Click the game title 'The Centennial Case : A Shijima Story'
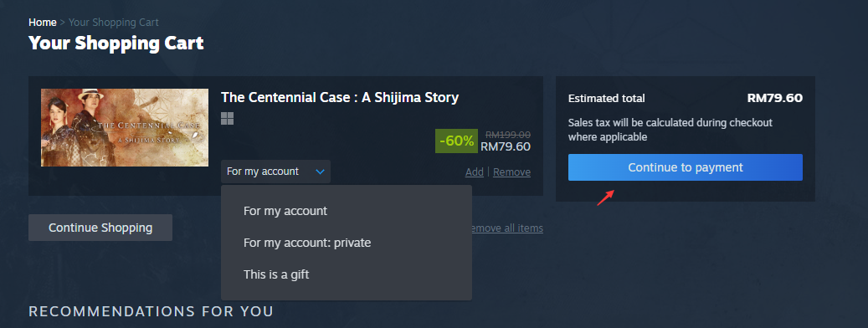This screenshot has height=328, width=868. 340,97
